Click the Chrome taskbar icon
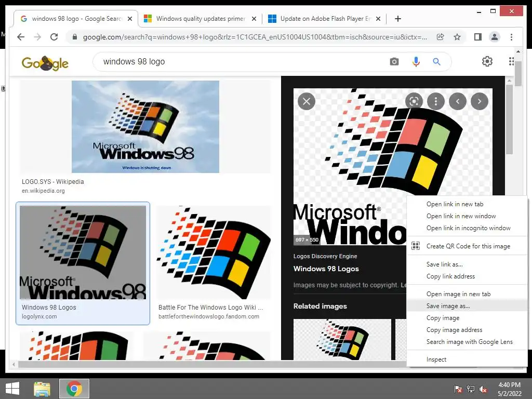This screenshot has width=532, height=399. pos(74,389)
